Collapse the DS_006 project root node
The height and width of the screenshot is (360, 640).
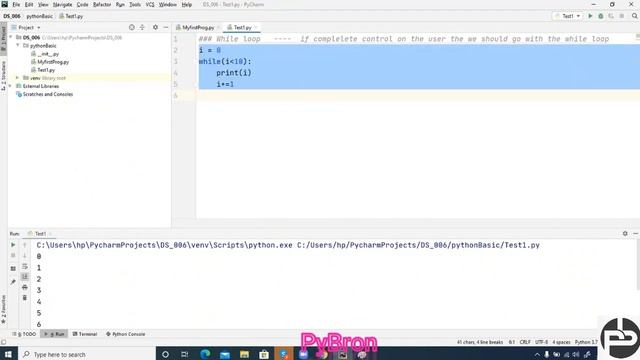tap(11, 37)
